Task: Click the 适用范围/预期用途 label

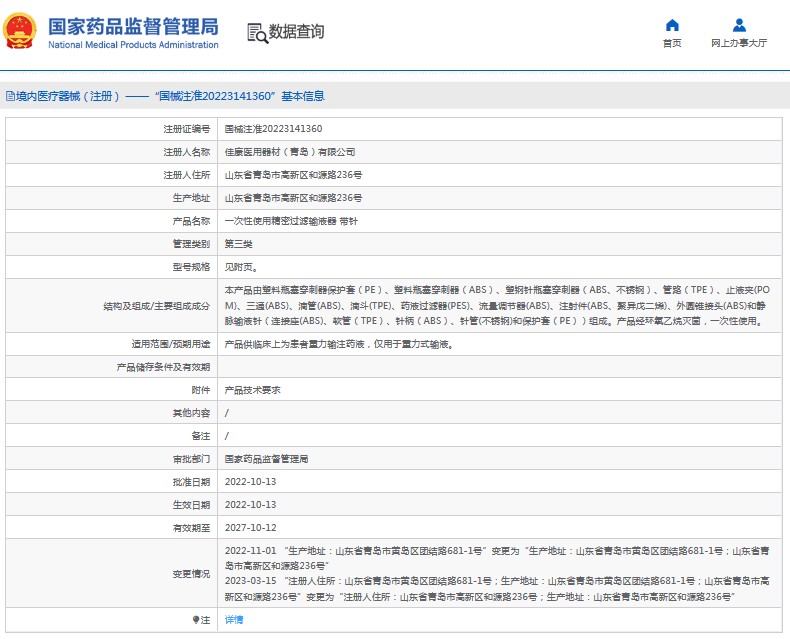Action: (171, 344)
